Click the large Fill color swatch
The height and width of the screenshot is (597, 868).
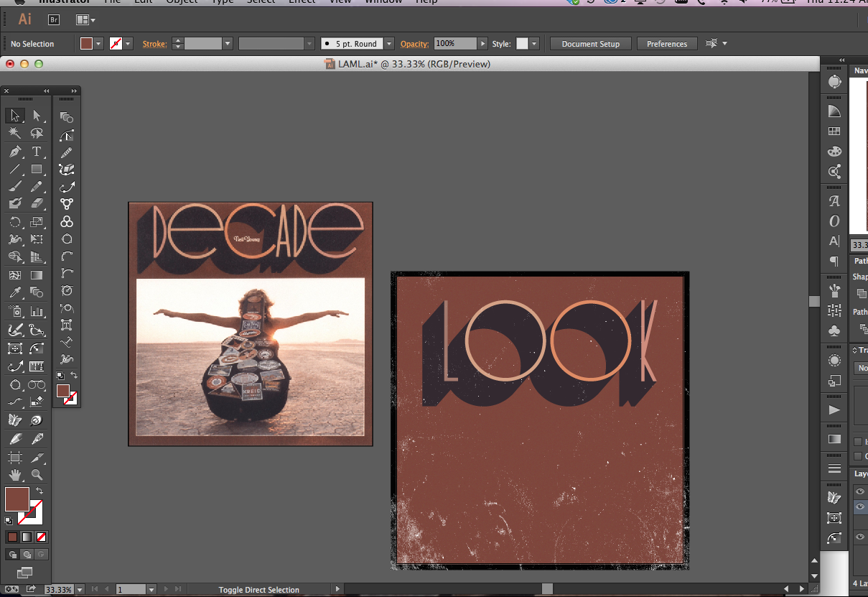click(x=17, y=499)
